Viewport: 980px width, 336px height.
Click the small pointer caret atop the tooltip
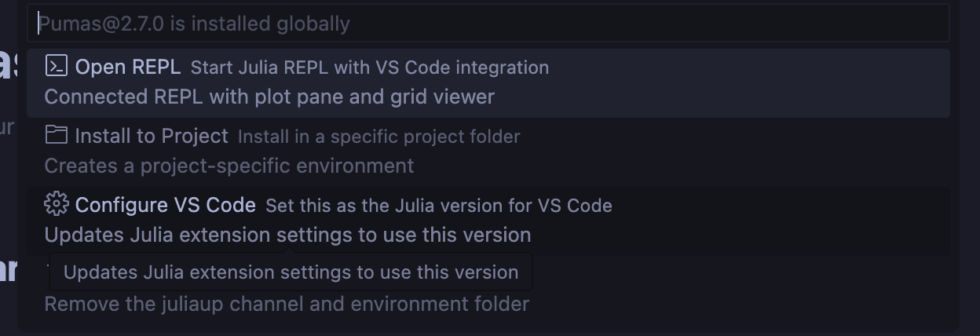pyautogui.click(x=289, y=250)
